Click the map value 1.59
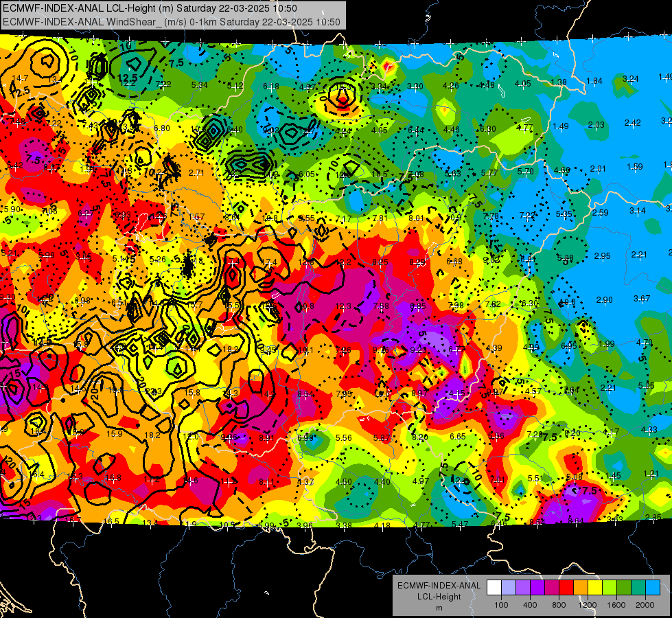Screen dimensions: 672x618 coord(635,166)
